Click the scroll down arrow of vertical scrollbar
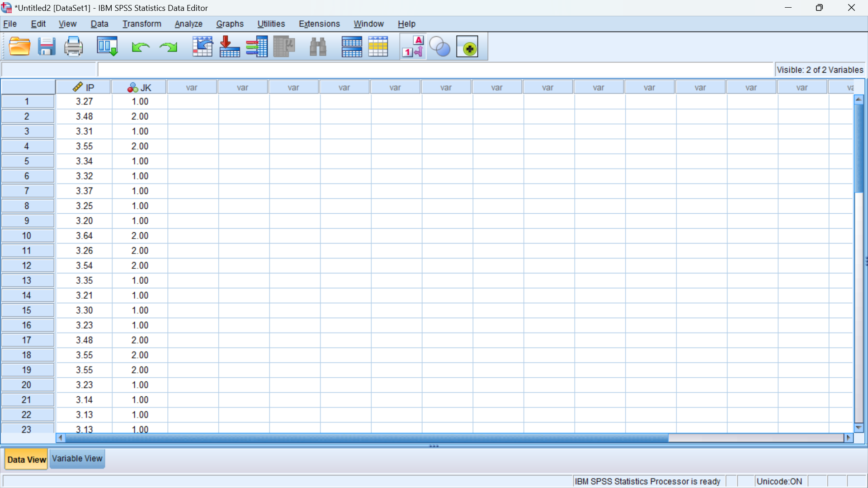This screenshot has height=488, width=868. click(859, 427)
